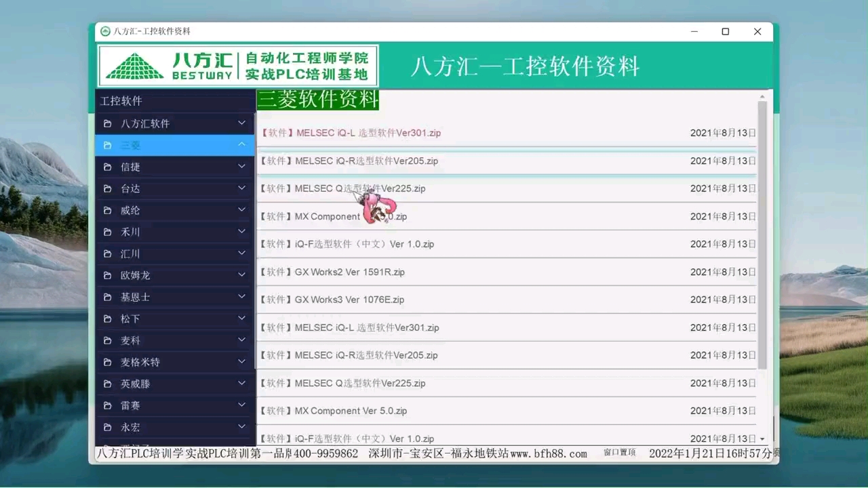Click the folder icon on the 三菱 row
This screenshot has height=488, width=868.
(x=108, y=145)
